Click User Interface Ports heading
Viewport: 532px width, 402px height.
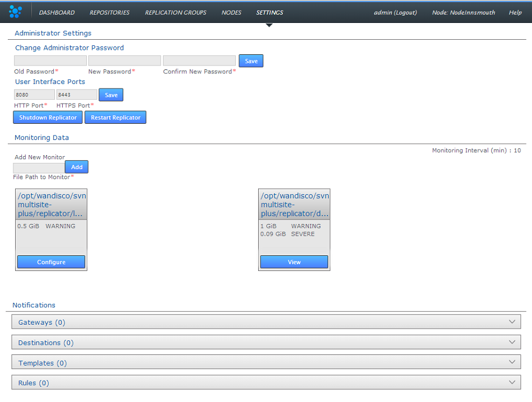[x=50, y=82]
